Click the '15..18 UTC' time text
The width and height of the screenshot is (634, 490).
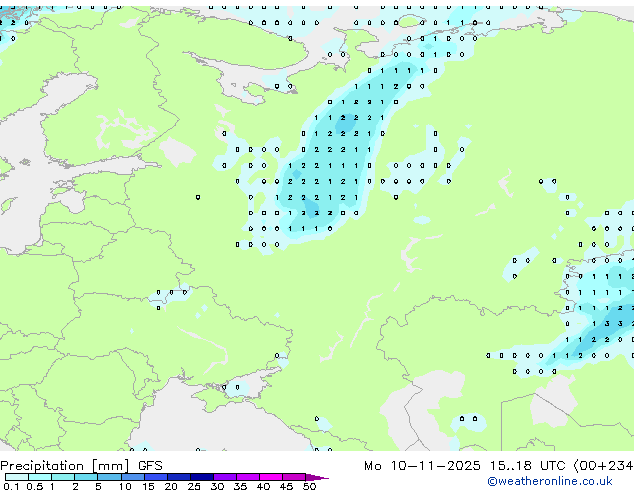click(527, 466)
